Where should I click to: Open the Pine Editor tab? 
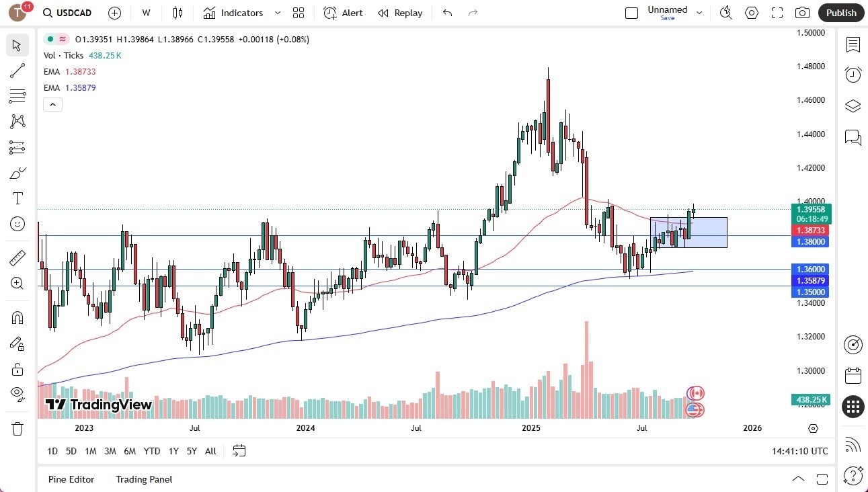point(71,479)
